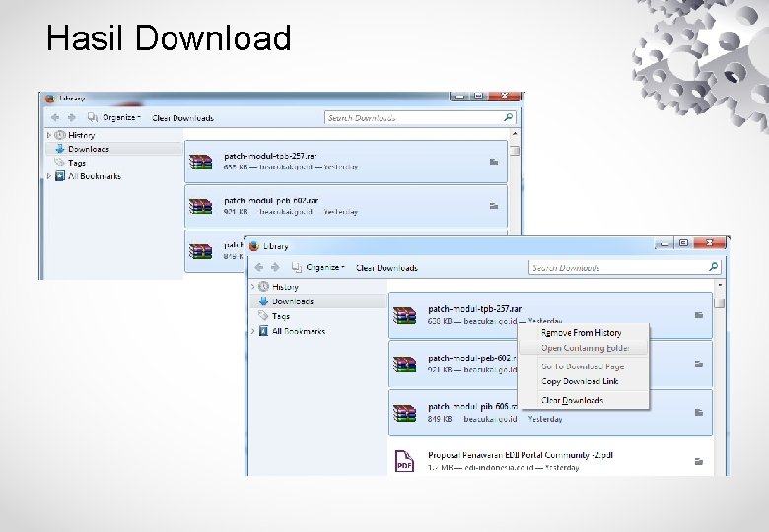
Task: Select Downloads in front Library sidebar
Action: pos(293,301)
